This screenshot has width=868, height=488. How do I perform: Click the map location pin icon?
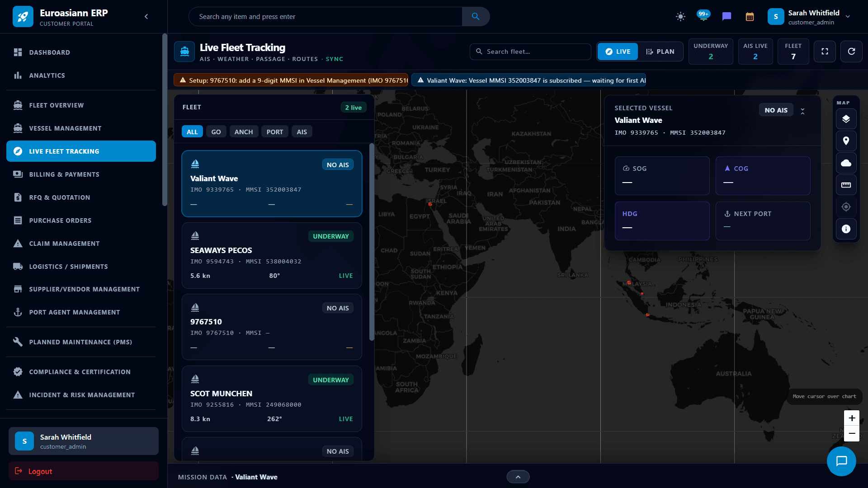coord(846,141)
